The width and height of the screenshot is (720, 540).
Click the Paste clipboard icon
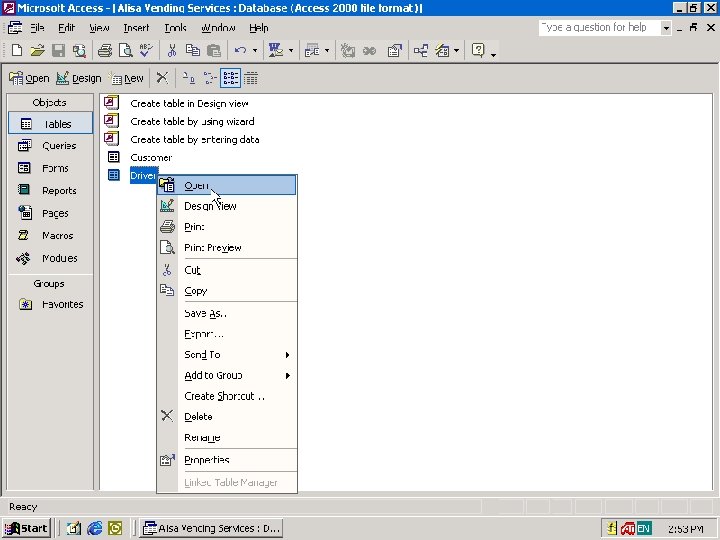(214, 50)
